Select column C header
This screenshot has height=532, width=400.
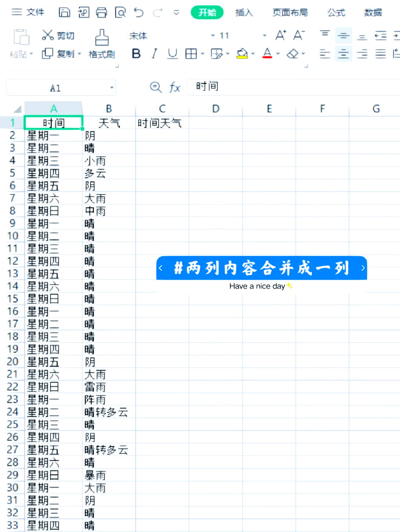pyautogui.click(x=162, y=109)
